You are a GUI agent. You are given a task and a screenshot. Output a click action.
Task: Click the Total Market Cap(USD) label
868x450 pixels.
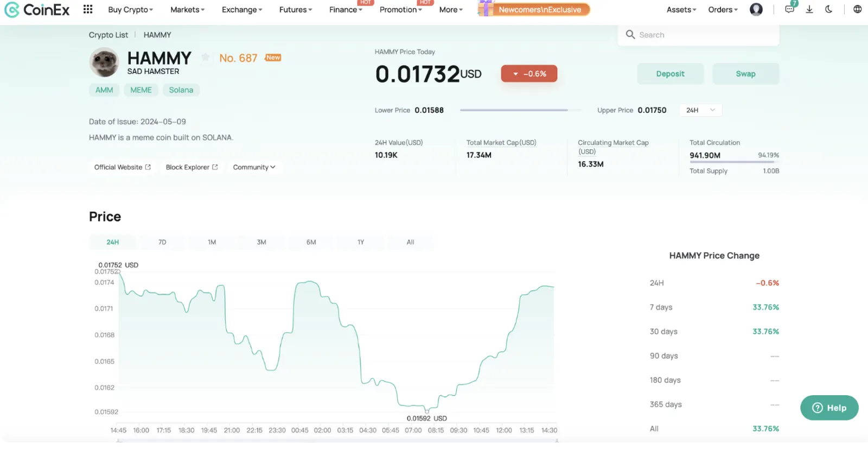tap(501, 143)
